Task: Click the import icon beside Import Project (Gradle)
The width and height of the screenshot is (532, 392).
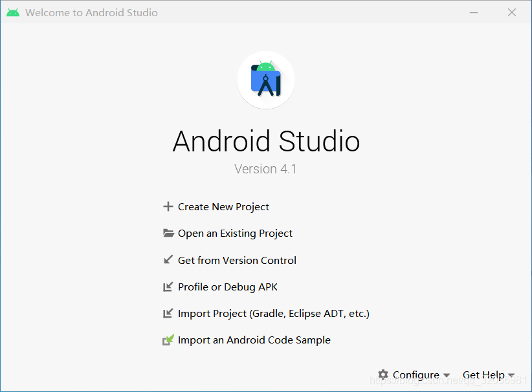Action: coord(168,313)
